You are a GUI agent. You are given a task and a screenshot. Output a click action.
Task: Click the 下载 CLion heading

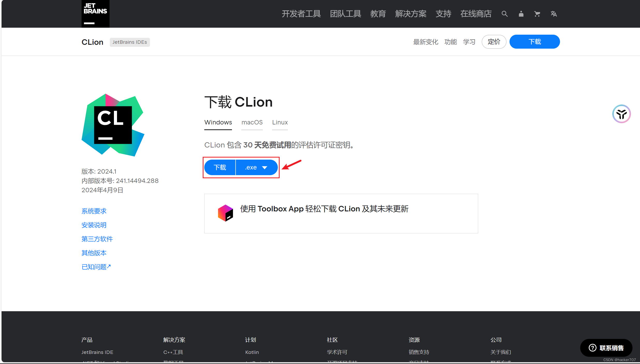(x=238, y=102)
